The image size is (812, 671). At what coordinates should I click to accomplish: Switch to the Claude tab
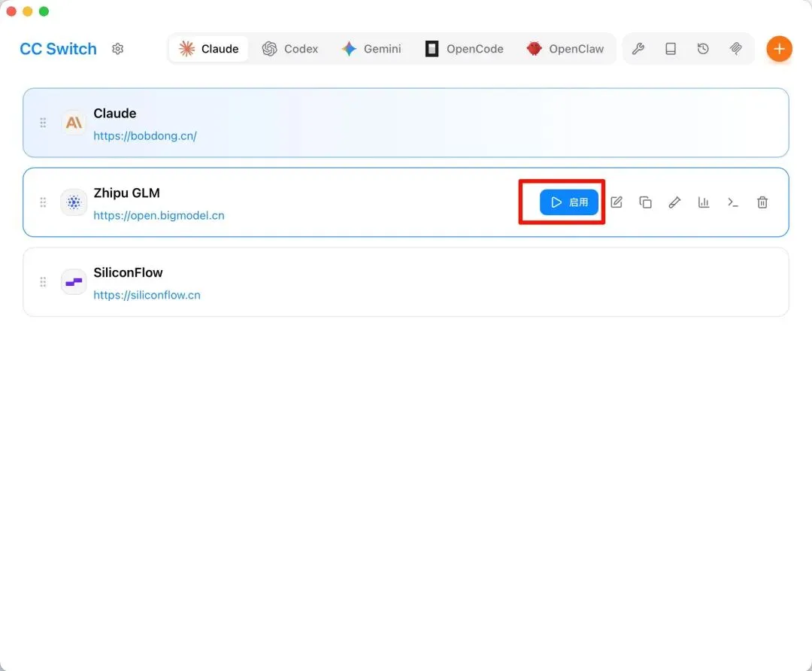tap(209, 49)
